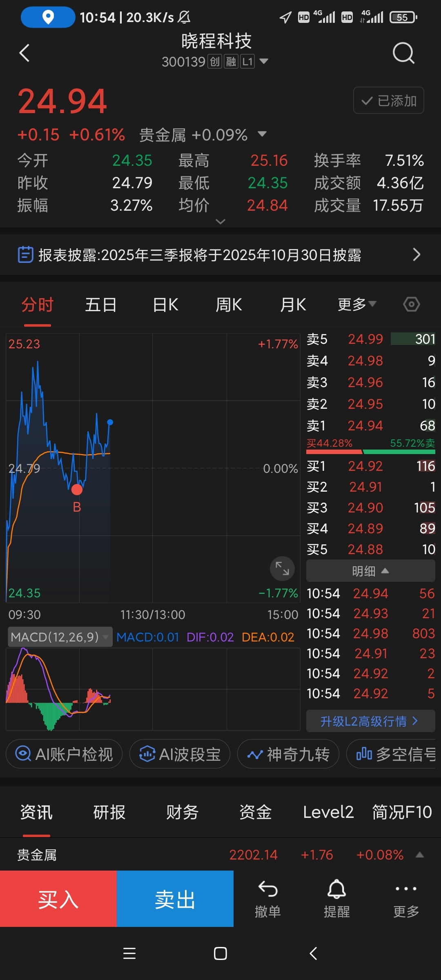Screen dimensions: 441x980
Task: Tap the blue 卖出 sell button
Action: [175, 899]
